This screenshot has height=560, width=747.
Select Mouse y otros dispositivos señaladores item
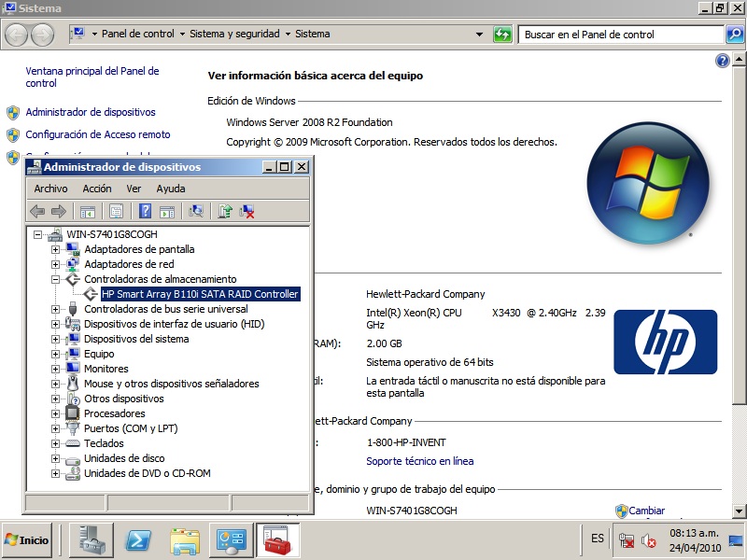point(172,384)
